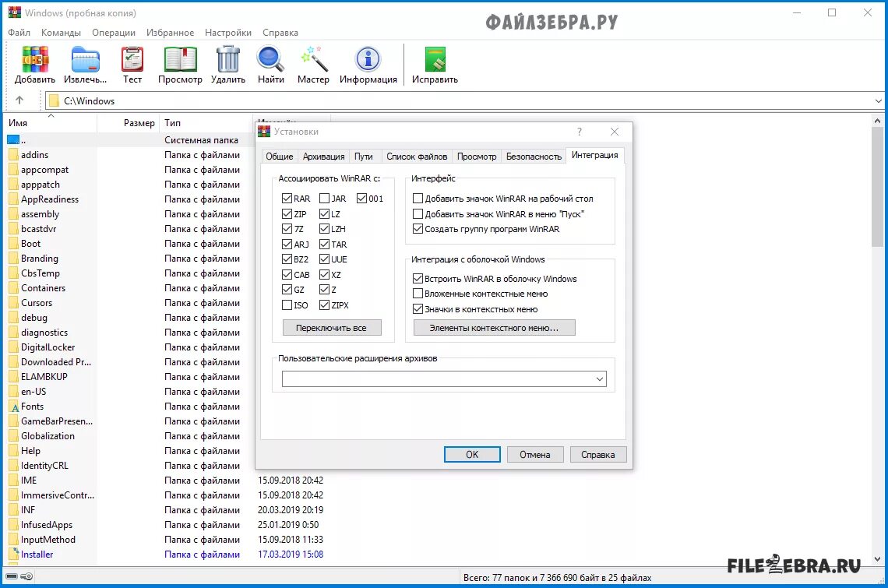
Task: Click the Тест archive icon
Action: 132,61
